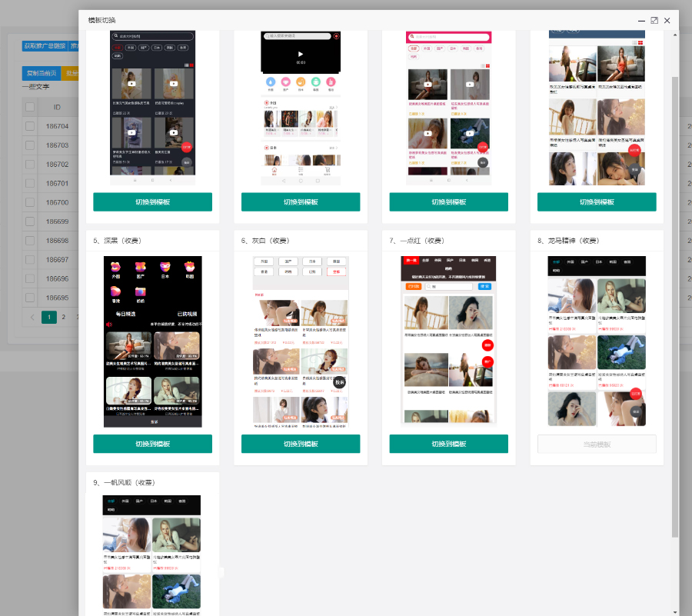692x616 pixels.
Task: Open the 一帆风顺 template preview thumbnail
Action: [x=151, y=555]
